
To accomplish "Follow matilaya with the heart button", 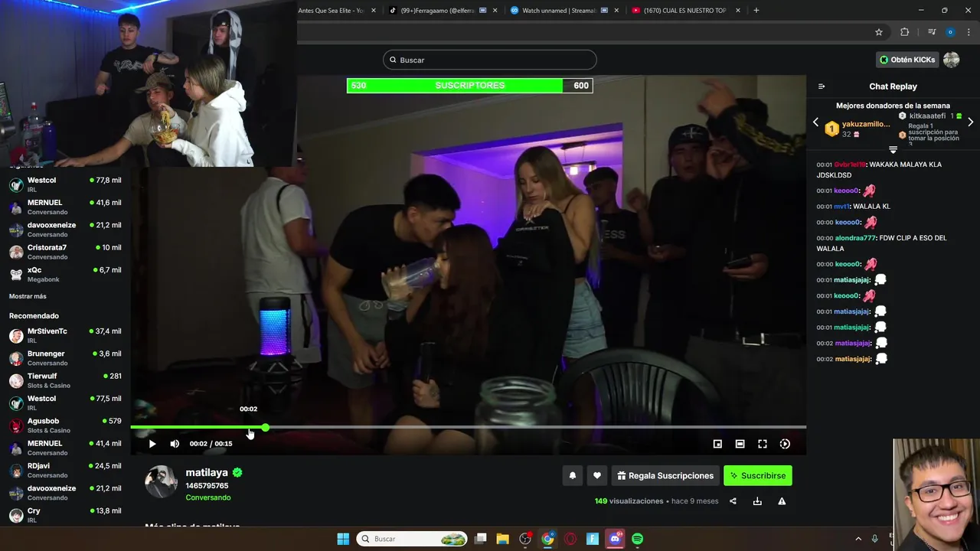I will (597, 475).
